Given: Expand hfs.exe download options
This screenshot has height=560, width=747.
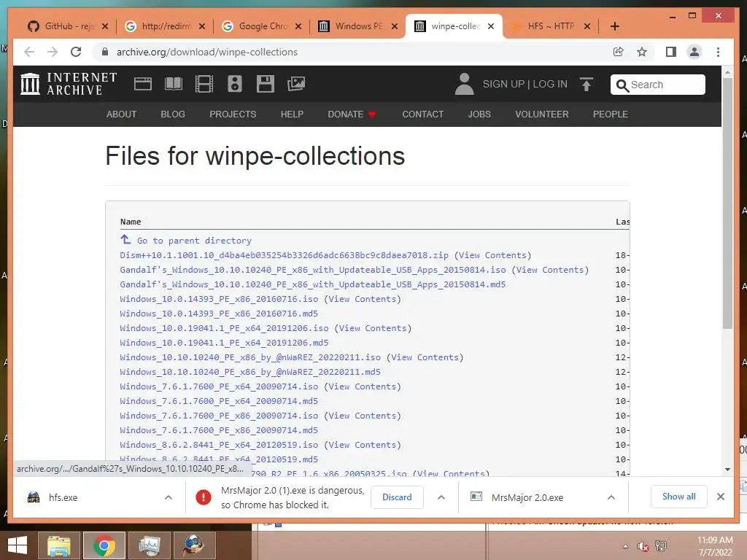Looking at the screenshot, I should click(x=169, y=497).
